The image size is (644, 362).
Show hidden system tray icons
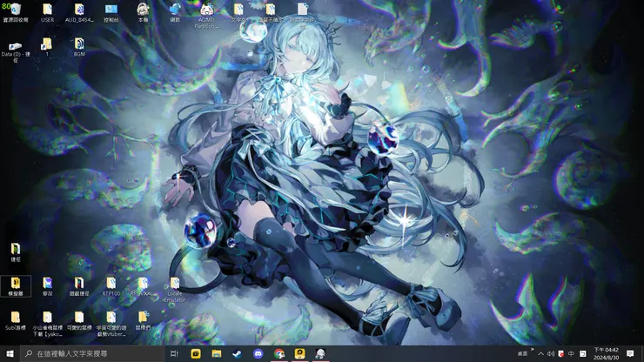pyautogui.click(x=541, y=354)
